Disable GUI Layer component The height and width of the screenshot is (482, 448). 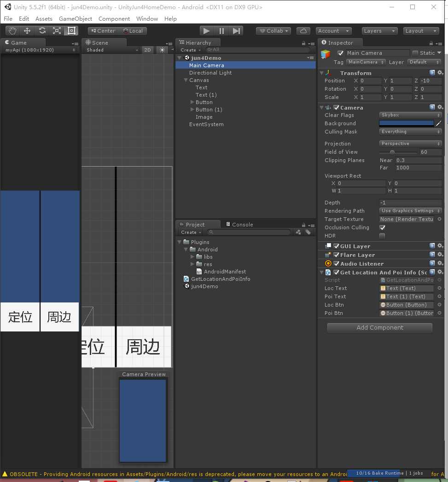pos(337,246)
